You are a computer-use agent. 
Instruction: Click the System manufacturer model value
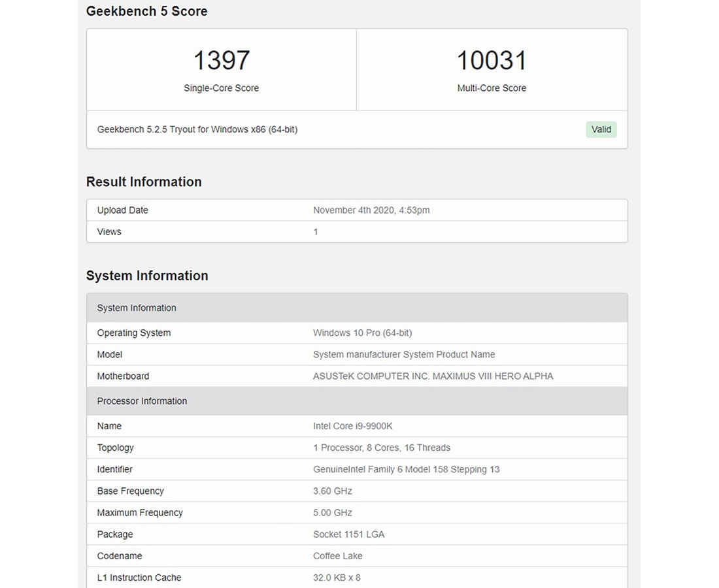point(404,355)
